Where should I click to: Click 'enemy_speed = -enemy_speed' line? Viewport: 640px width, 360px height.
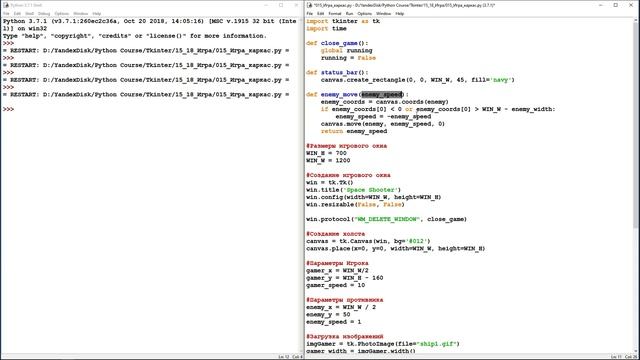[383, 117]
